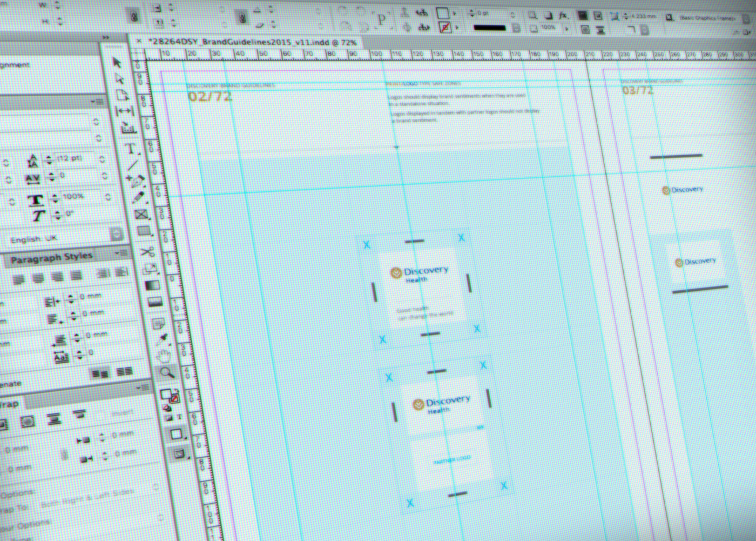Select the Gradient Swatch tool
The width and height of the screenshot is (756, 541).
click(x=153, y=285)
